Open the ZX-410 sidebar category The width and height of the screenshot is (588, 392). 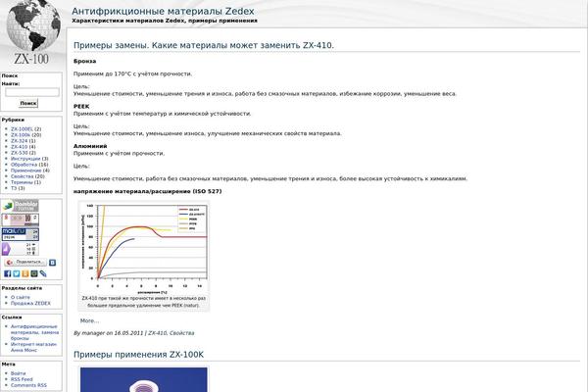pos(20,147)
